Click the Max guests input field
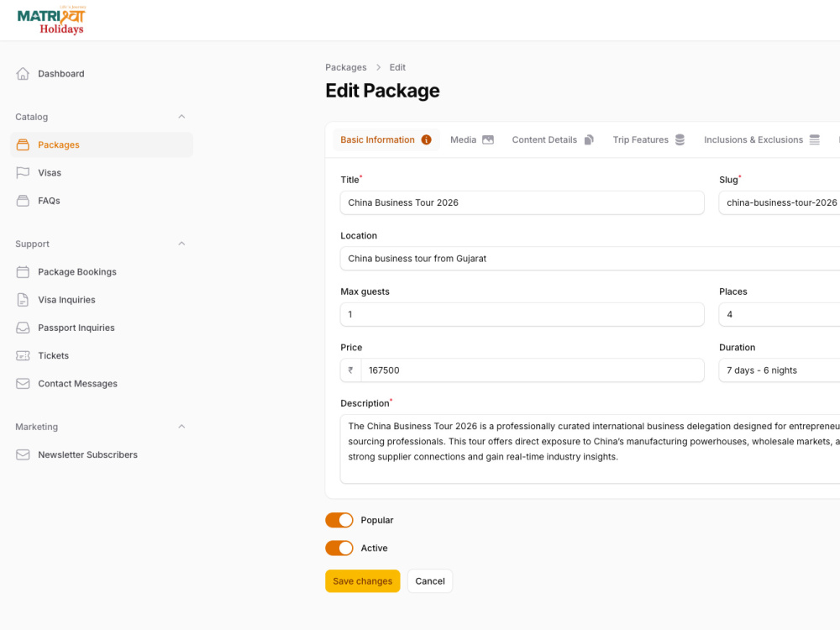Viewport: 840px width, 630px height. (522, 314)
